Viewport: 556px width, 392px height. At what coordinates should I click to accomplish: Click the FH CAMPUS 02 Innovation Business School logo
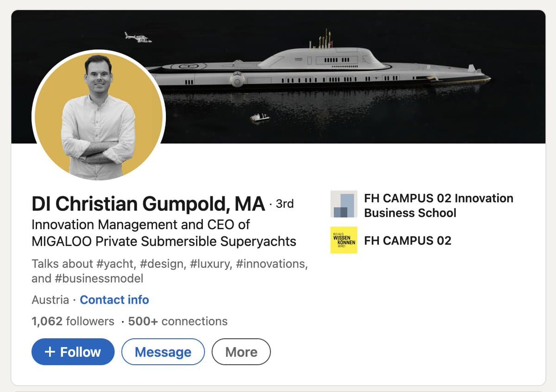tap(343, 204)
